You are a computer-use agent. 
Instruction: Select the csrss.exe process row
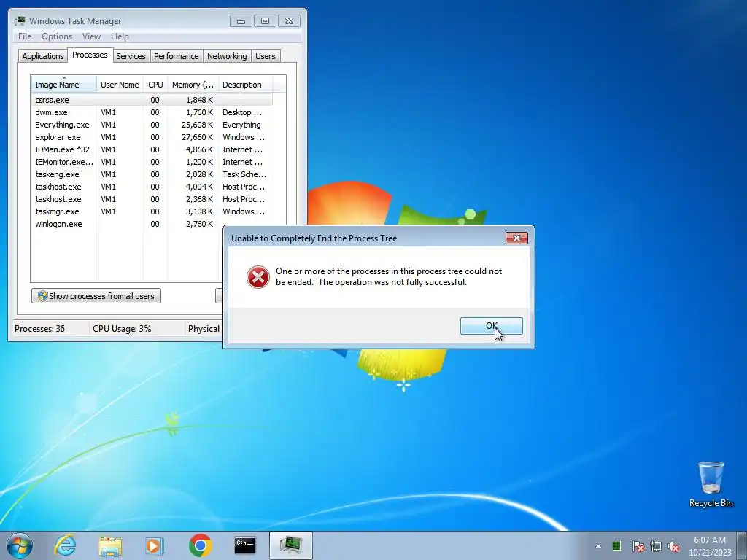152,100
